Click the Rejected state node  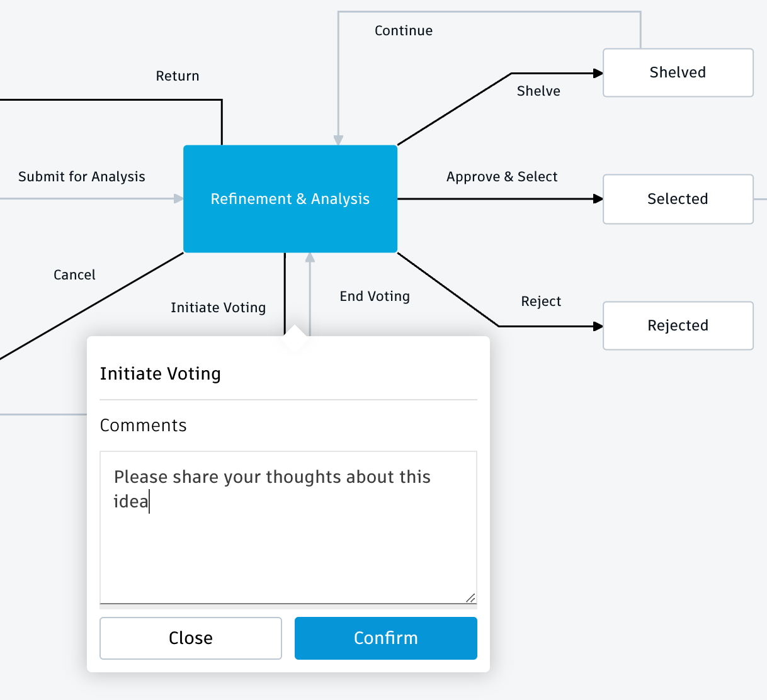pos(678,325)
